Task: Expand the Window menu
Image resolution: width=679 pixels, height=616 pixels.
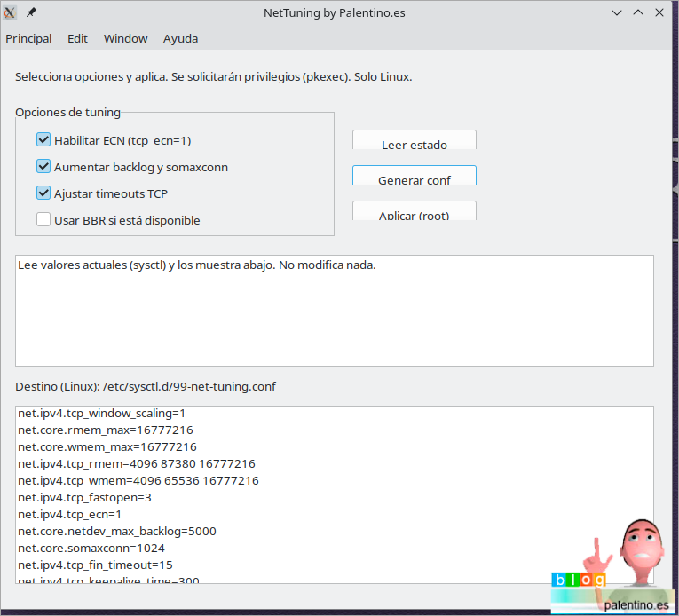Action: point(125,39)
